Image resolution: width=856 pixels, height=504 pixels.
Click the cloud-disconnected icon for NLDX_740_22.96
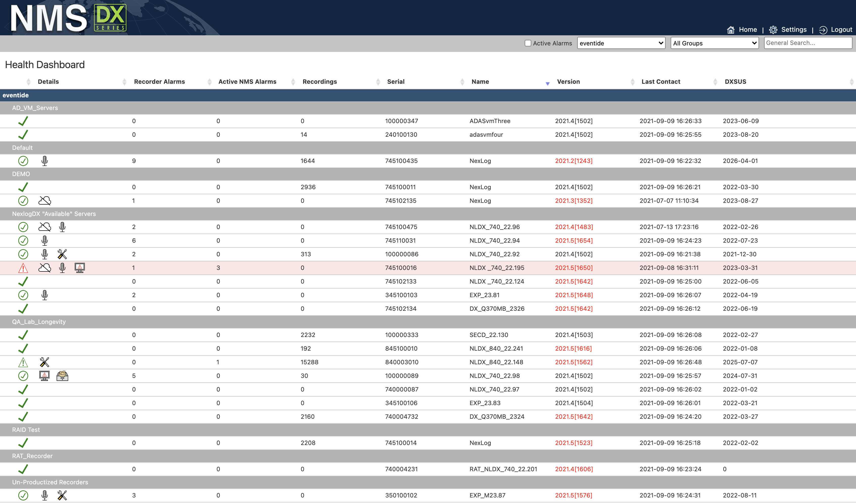click(44, 227)
